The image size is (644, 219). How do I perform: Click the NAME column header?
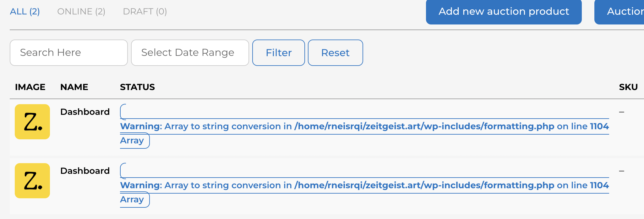[74, 87]
